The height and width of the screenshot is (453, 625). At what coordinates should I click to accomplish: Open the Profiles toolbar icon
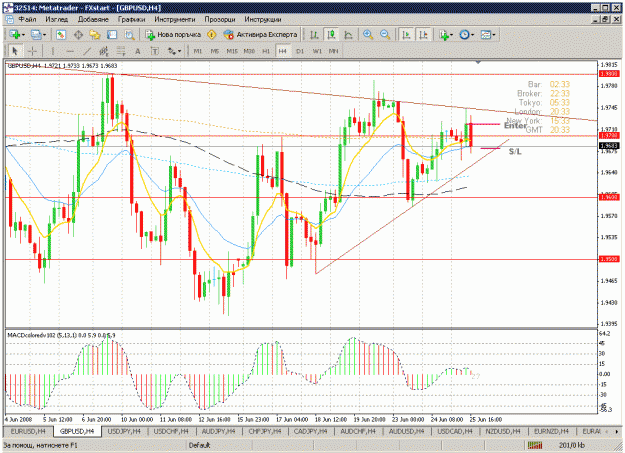click(36, 35)
